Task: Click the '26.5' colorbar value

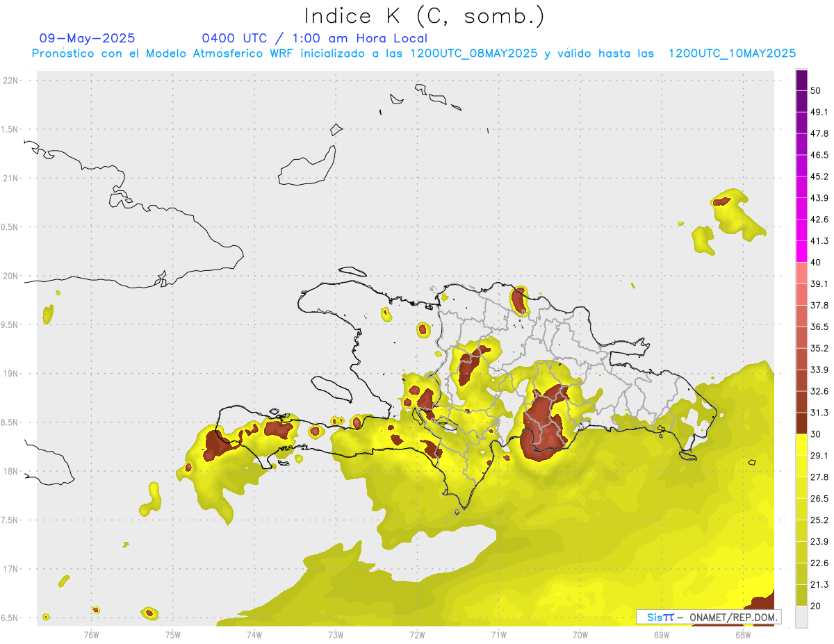Action: coord(819,499)
